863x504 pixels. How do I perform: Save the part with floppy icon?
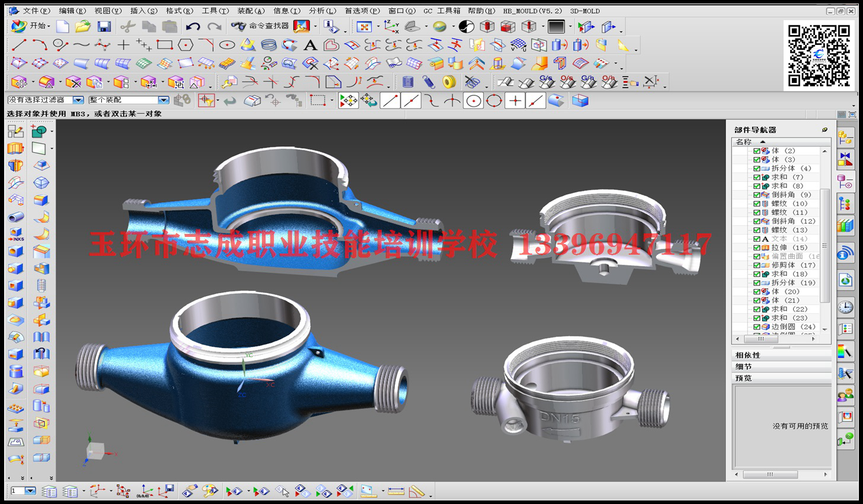click(104, 26)
